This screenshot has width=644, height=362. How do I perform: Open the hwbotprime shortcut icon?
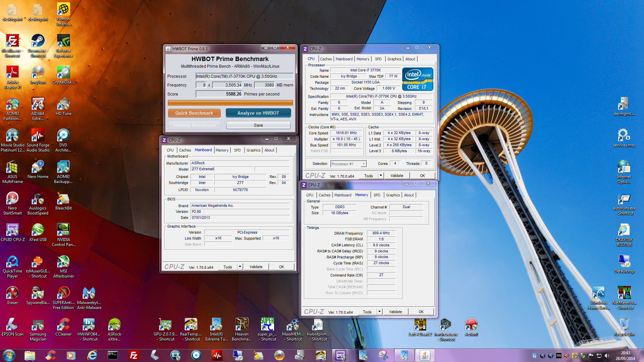click(x=318, y=329)
